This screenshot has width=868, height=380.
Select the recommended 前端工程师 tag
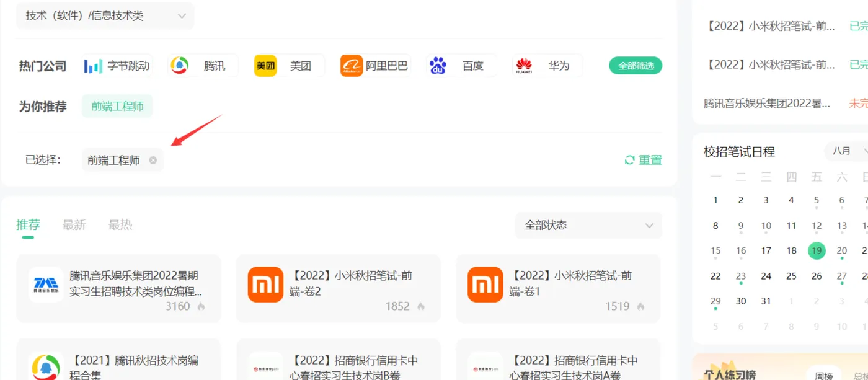(117, 107)
